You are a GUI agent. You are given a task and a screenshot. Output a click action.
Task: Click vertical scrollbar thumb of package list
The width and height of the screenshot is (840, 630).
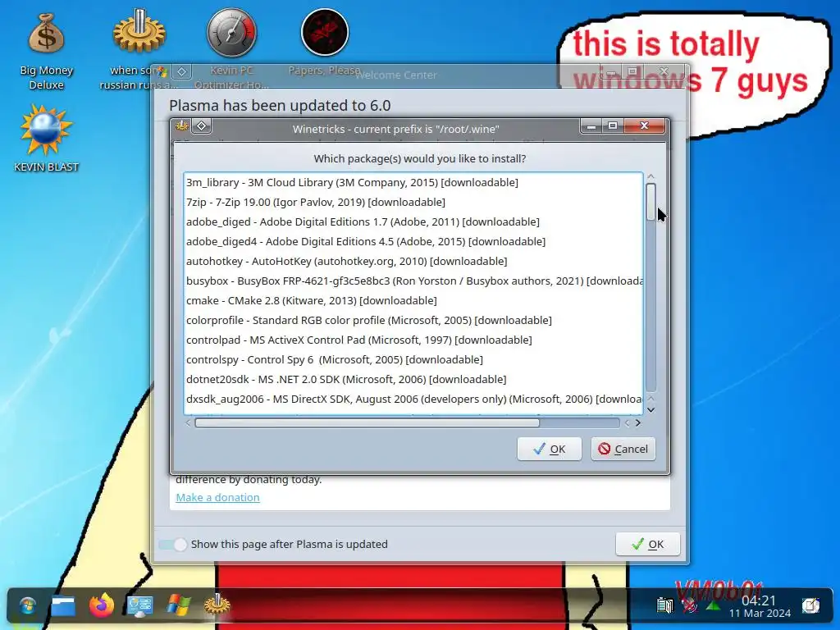click(x=651, y=202)
